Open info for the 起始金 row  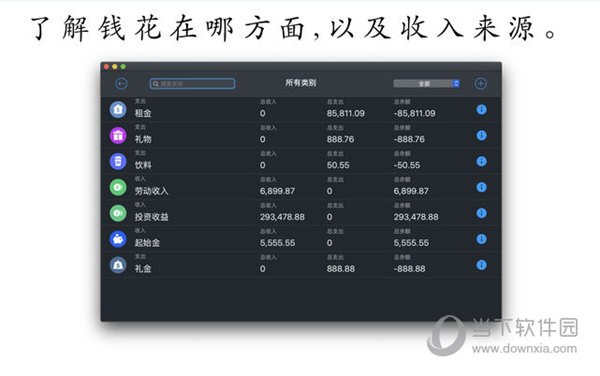(481, 239)
